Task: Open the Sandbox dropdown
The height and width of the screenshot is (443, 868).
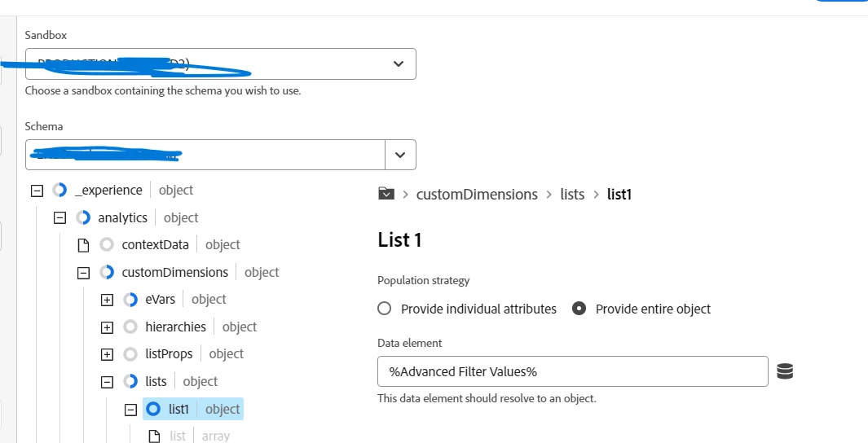Action: coord(398,64)
